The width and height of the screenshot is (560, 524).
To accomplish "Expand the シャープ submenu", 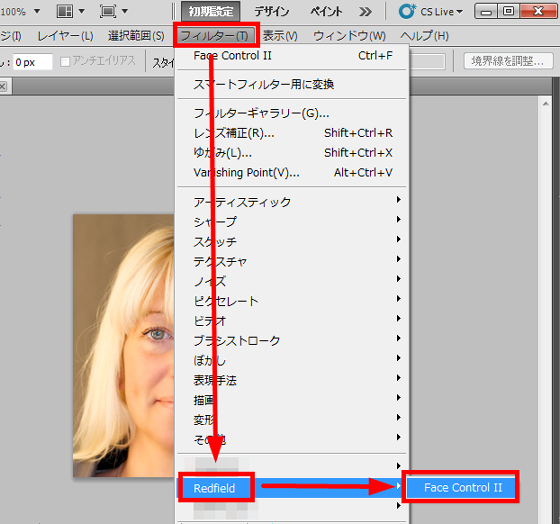I will [x=292, y=222].
